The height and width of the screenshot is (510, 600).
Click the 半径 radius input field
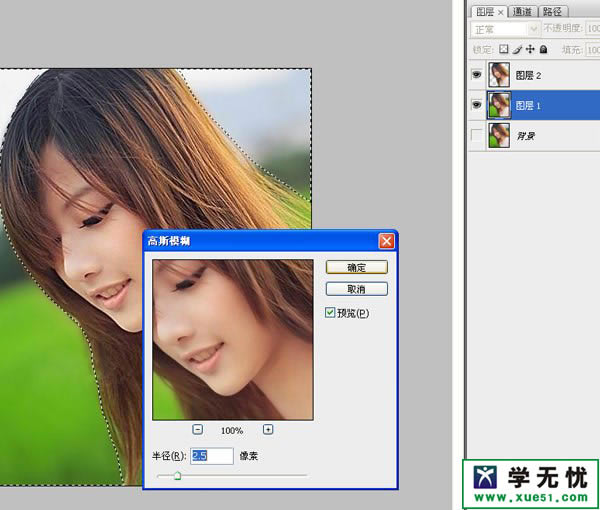(x=212, y=456)
